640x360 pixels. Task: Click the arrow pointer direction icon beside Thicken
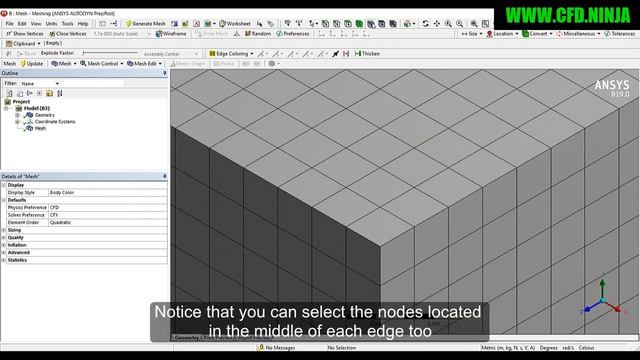(x=336, y=53)
